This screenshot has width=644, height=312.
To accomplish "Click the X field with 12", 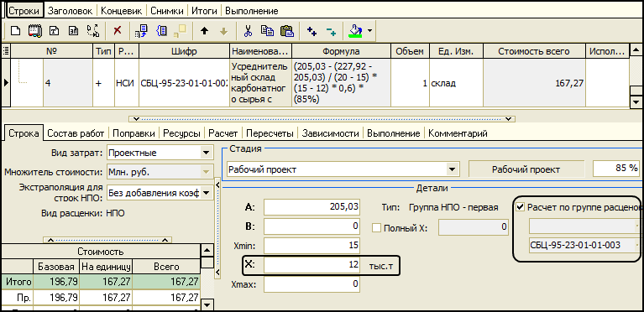I will pos(312,265).
